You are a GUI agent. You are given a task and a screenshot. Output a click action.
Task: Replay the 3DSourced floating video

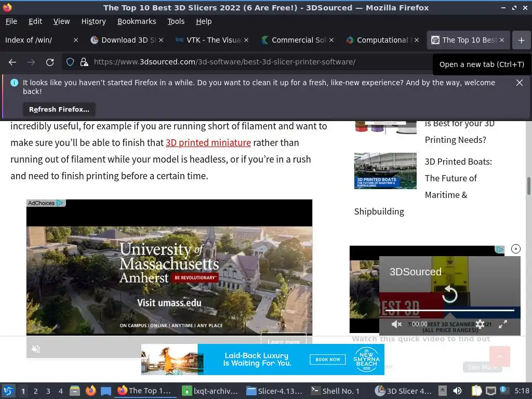tap(449, 294)
